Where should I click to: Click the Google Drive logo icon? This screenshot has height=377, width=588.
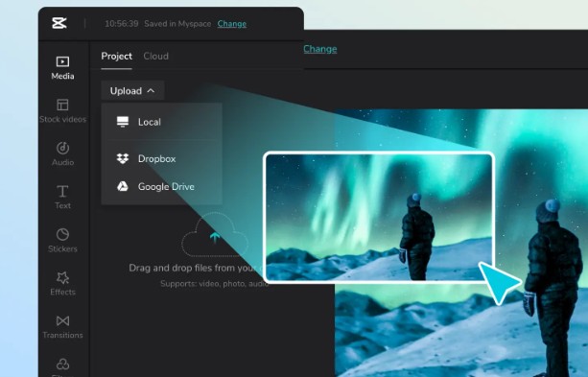[122, 186]
